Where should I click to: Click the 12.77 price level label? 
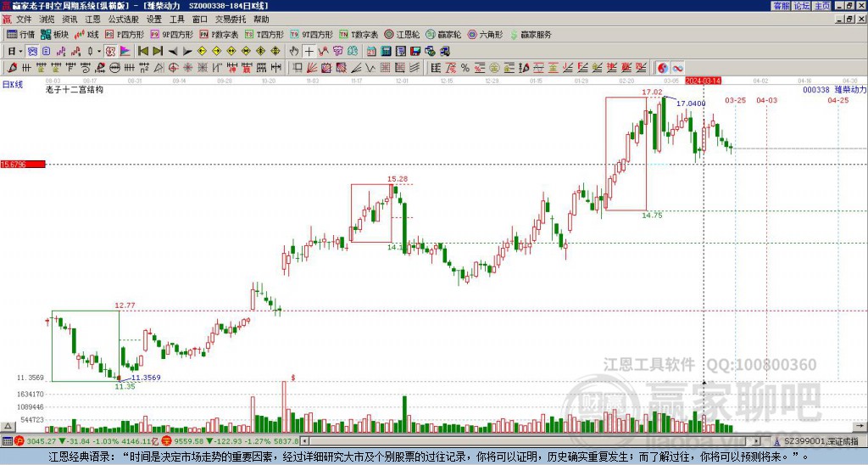point(125,305)
